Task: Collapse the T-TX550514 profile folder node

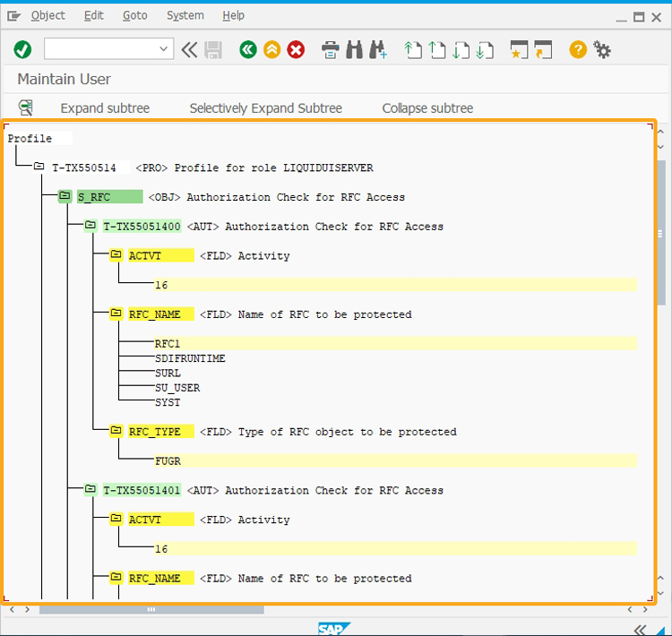Action: tap(39, 166)
